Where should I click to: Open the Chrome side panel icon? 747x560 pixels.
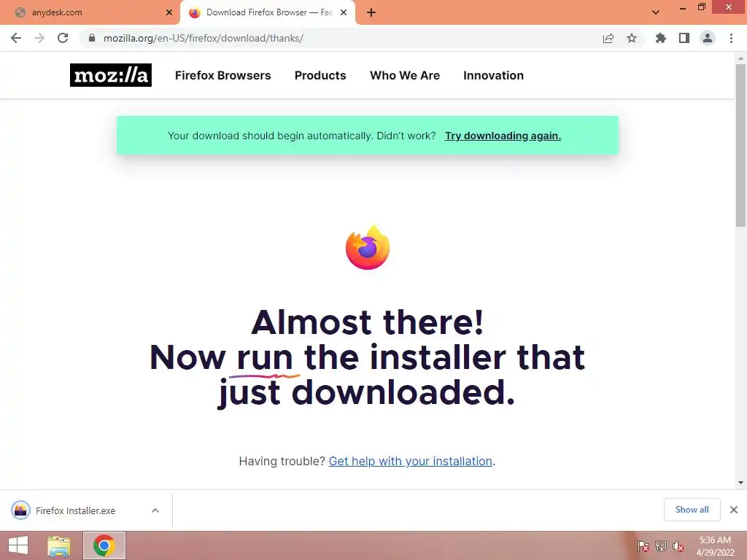pos(684,38)
